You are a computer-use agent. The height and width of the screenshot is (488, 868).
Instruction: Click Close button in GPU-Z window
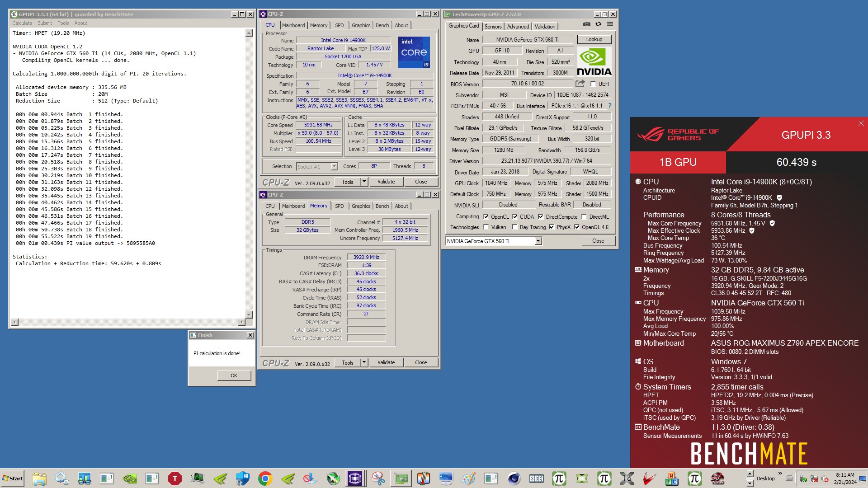coord(598,241)
